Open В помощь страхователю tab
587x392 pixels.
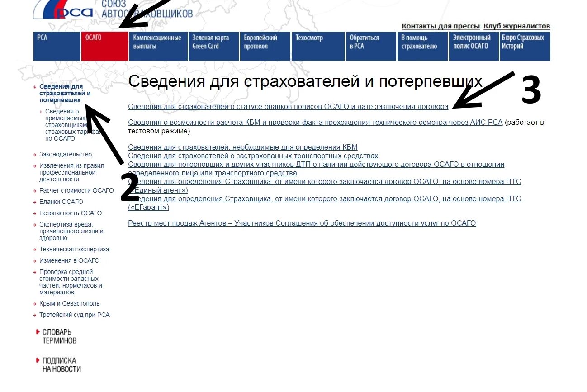pos(422,46)
